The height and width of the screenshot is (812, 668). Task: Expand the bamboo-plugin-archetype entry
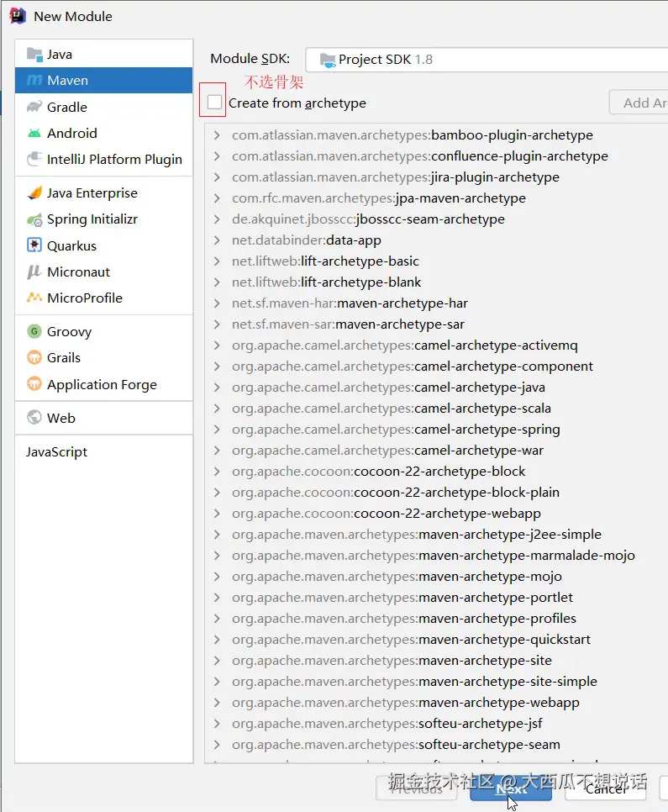pyautogui.click(x=217, y=135)
